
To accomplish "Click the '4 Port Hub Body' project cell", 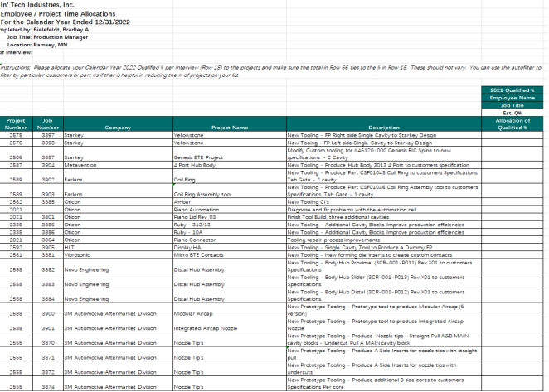I will pos(230,165).
